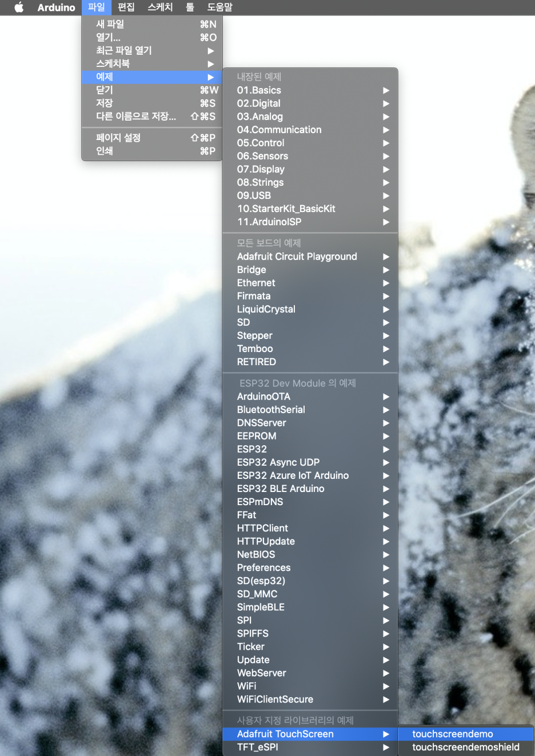Open ESP32 Async UDP examples
This screenshot has width=535, height=756.
tap(310, 462)
